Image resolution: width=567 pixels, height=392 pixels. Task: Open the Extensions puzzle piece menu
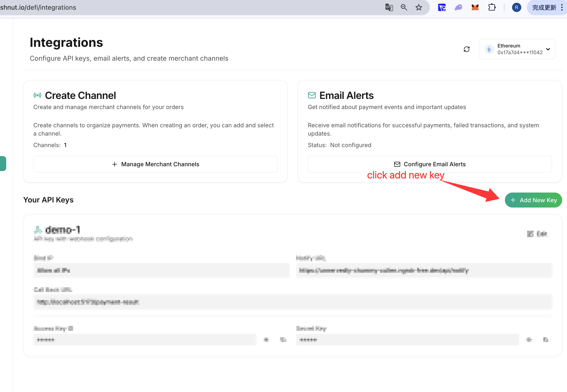492,8
